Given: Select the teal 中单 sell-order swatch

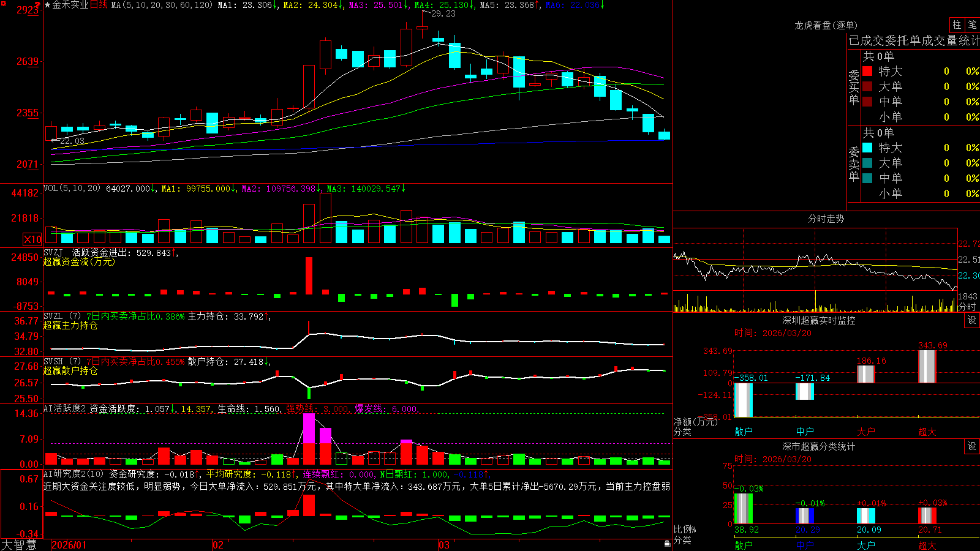Looking at the screenshot, I should [867, 178].
